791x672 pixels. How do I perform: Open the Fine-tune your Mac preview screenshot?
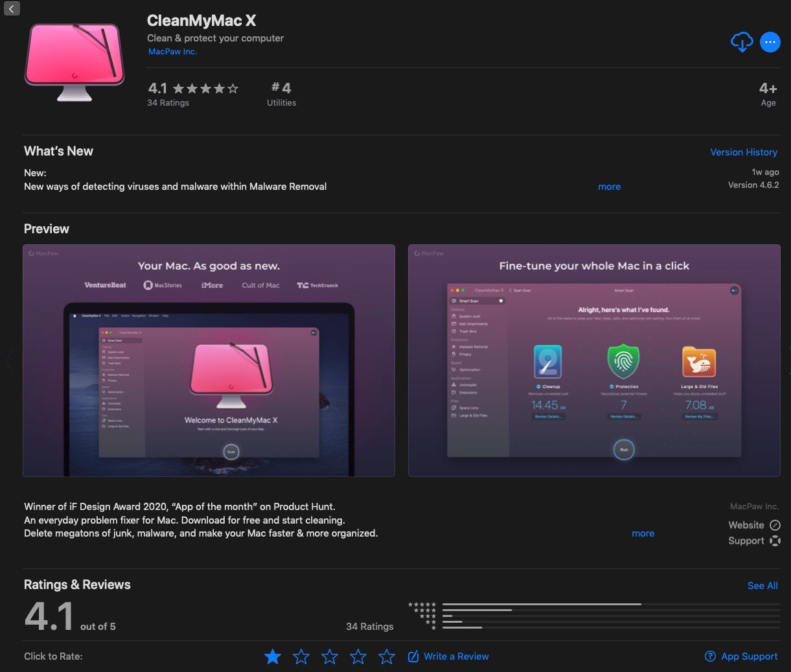tap(594, 360)
